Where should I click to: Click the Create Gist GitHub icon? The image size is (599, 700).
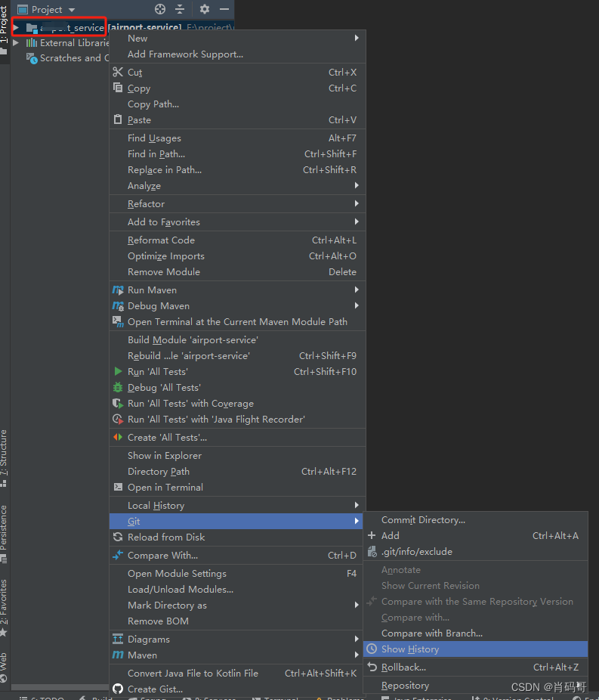click(118, 689)
